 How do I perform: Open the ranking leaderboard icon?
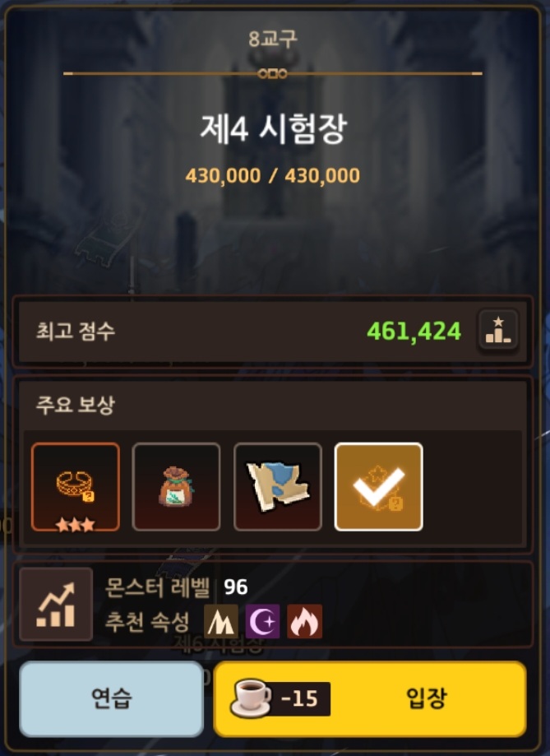pos(498,330)
